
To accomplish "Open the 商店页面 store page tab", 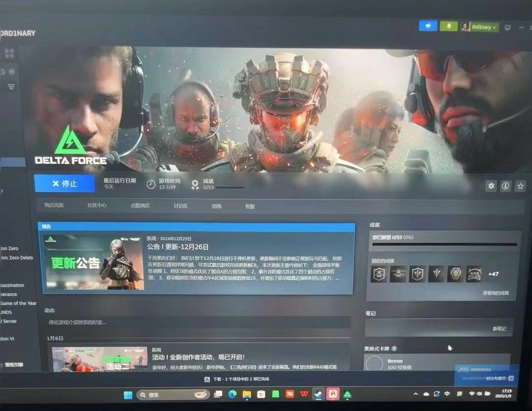I will coord(54,205).
